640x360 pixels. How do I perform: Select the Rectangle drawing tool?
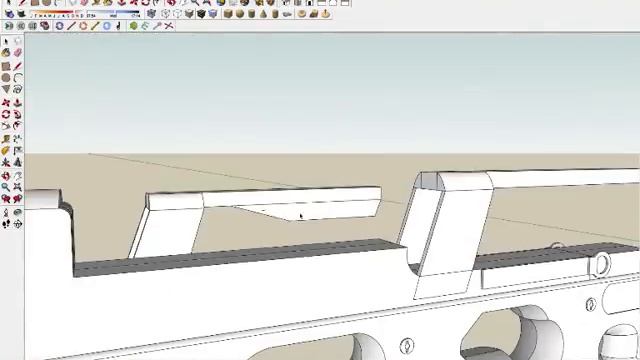6,66
